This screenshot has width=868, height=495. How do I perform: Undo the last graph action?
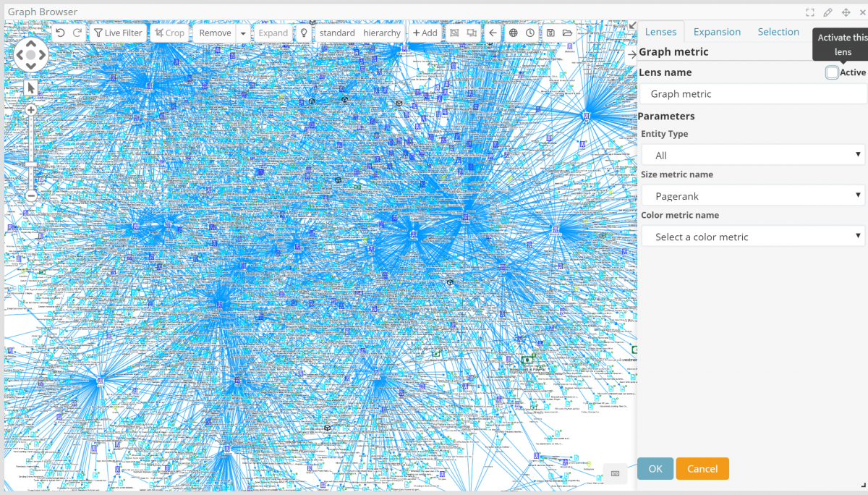click(x=60, y=33)
